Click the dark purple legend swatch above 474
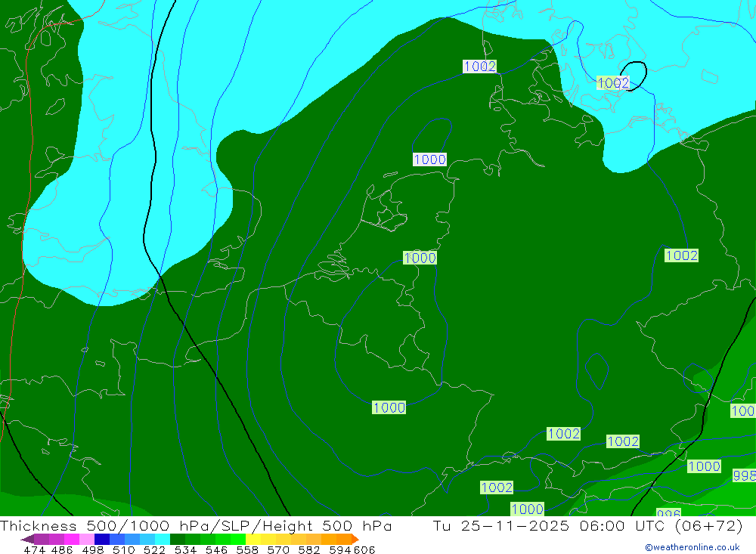 (x=26, y=539)
